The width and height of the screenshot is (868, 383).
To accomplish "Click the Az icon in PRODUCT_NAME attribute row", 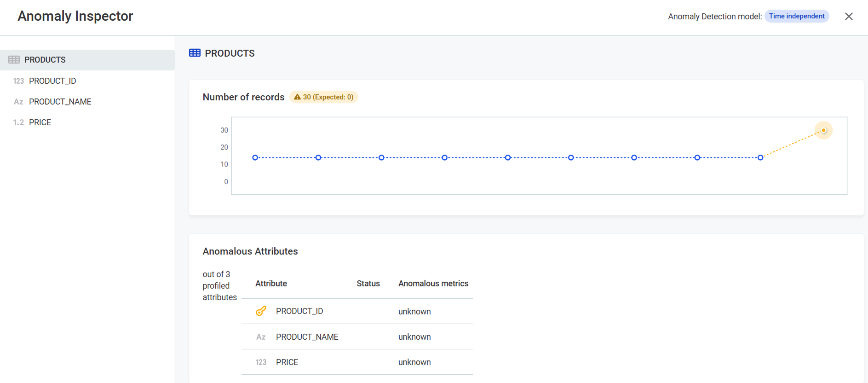I will click(x=261, y=337).
